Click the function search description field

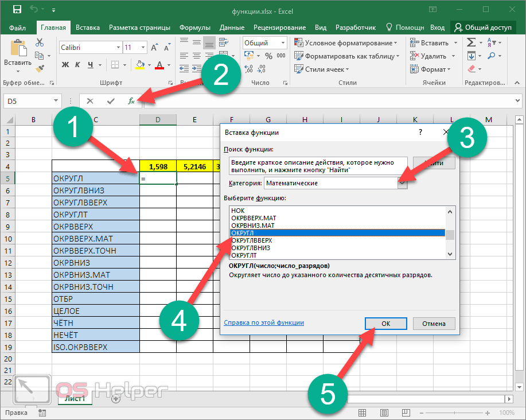[318, 166]
